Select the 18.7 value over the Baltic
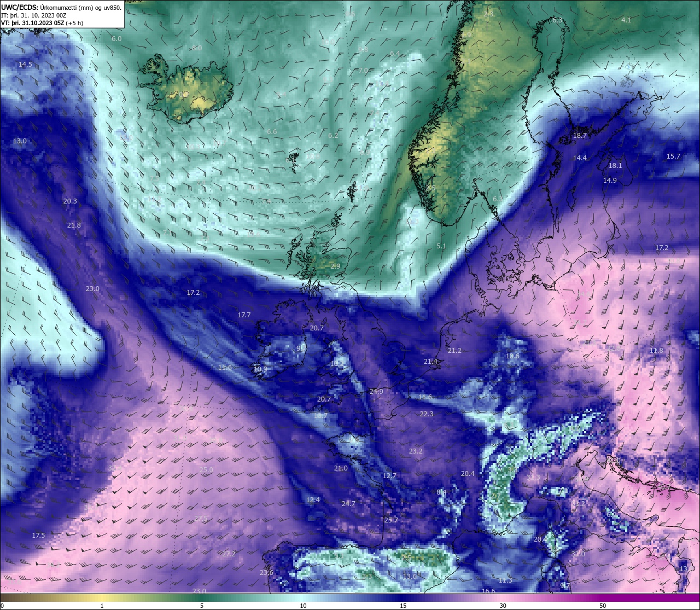700x610 pixels. pyautogui.click(x=580, y=136)
